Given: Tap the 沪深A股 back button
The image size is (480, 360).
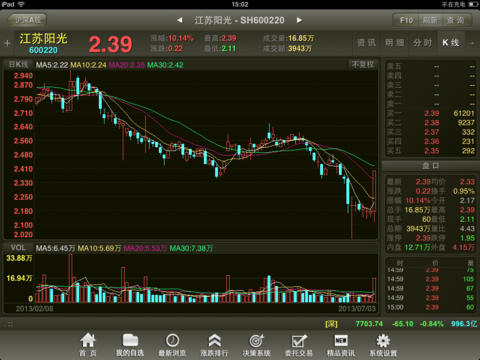Looking at the screenshot, I should [28, 20].
